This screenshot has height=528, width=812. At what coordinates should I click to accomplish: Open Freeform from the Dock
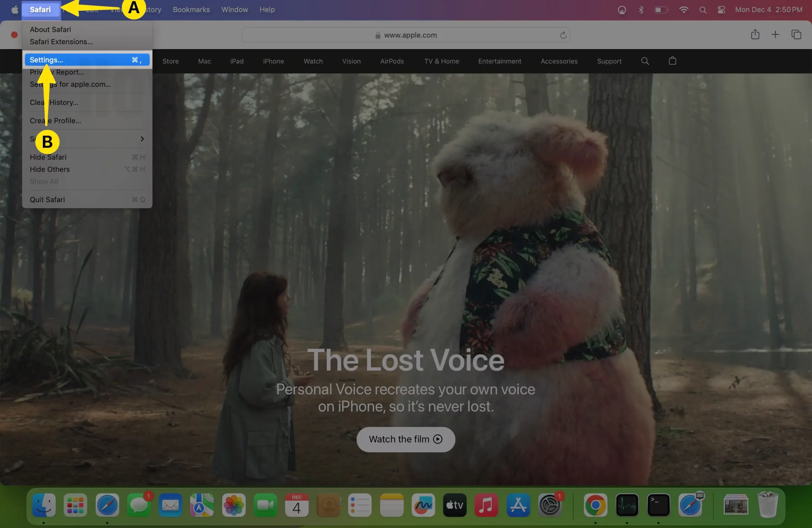[x=423, y=505]
